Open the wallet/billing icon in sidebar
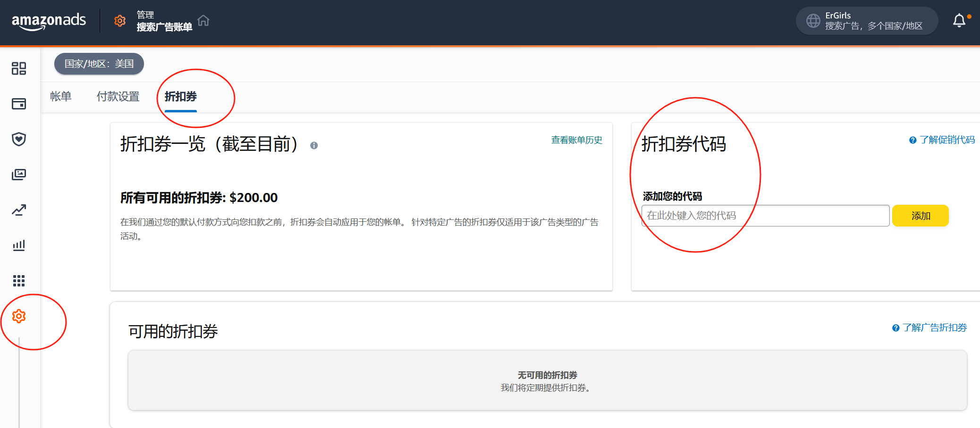The height and width of the screenshot is (428, 980). click(x=19, y=104)
